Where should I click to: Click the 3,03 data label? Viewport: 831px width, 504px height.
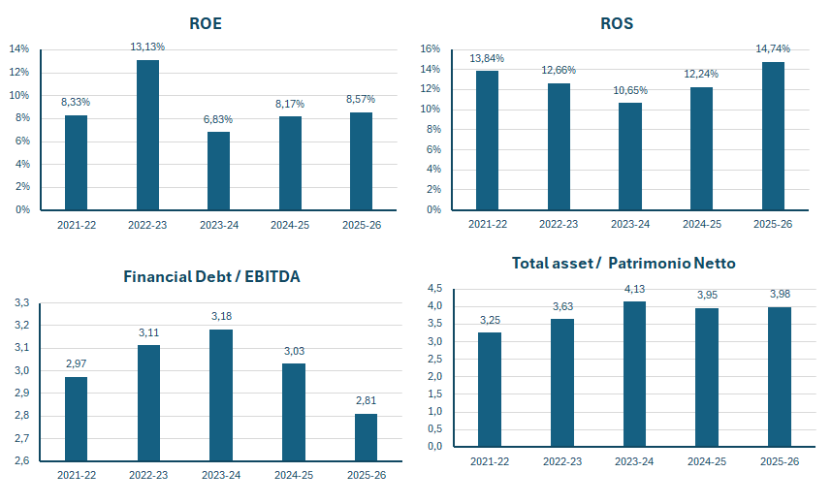[294, 352]
